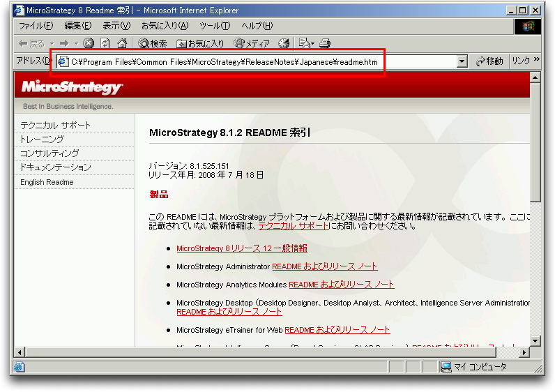Click the 製品 section heading
555x392 pixels.
click(x=158, y=194)
